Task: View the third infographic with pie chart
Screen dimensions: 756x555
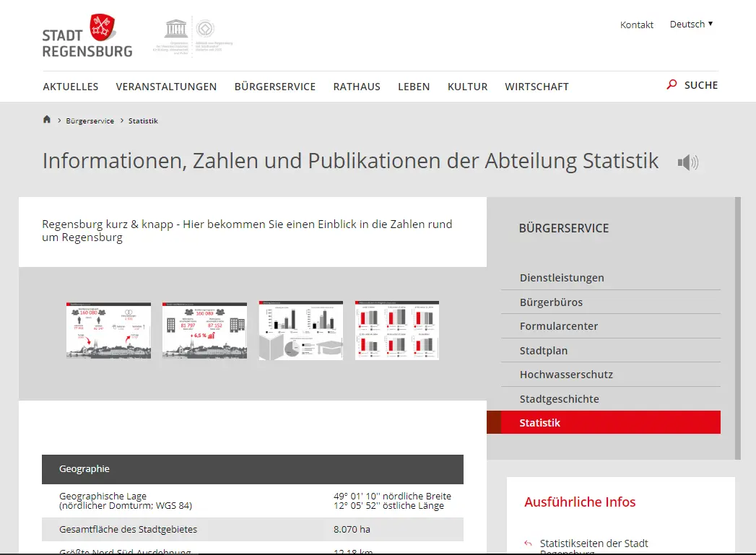Action: (300, 331)
